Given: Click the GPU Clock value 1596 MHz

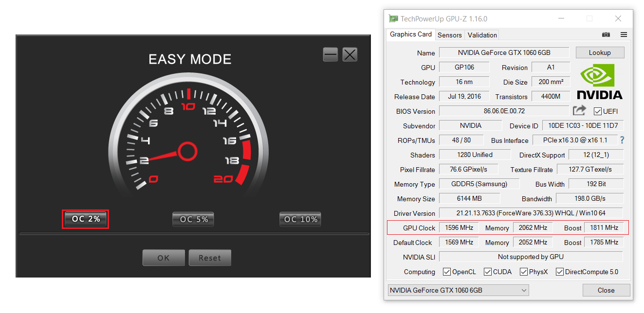Looking at the screenshot, I should [x=459, y=227].
